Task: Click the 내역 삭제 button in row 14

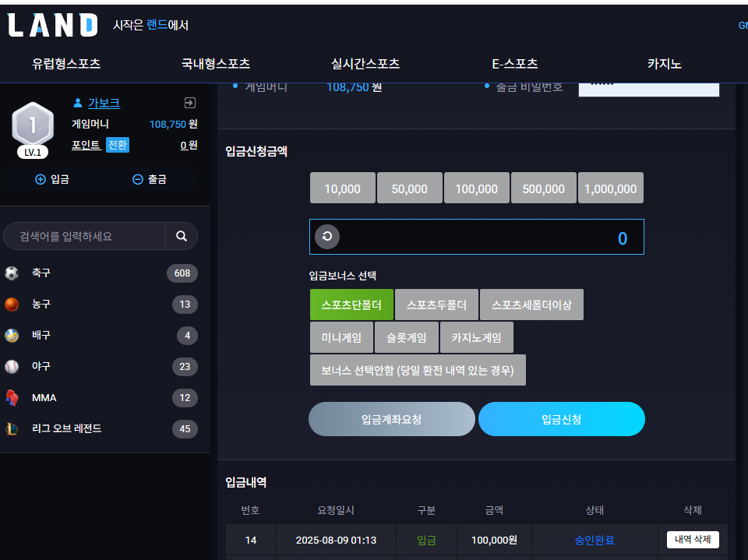Action: 693,540
